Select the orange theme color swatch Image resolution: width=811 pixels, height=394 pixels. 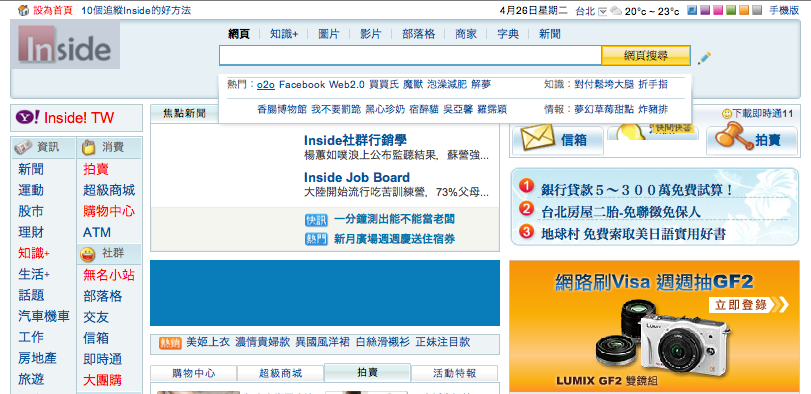(x=744, y=10)
